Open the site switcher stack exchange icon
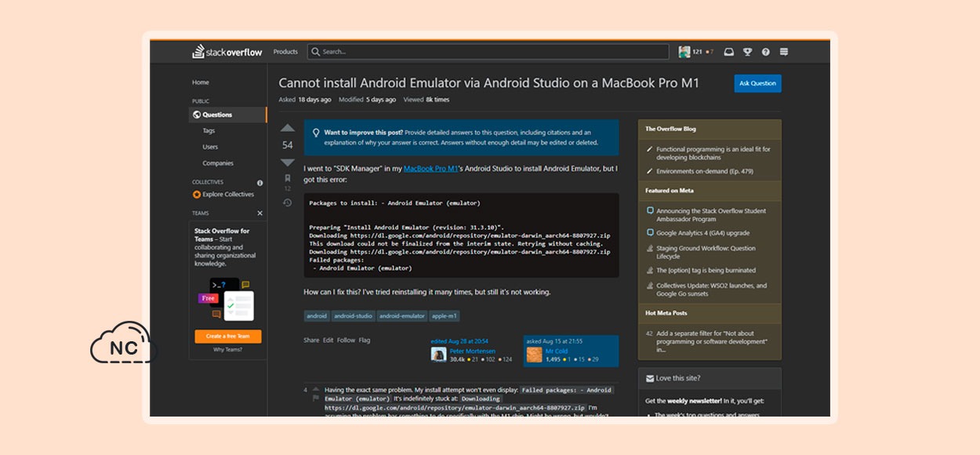This screenshot has height=455, width=980. pos(784,52)
